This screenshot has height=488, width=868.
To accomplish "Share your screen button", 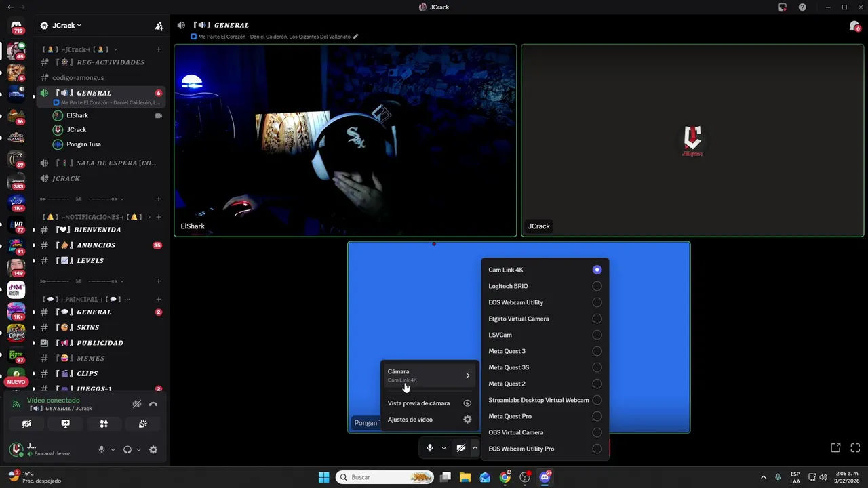I will pos(65,424).
